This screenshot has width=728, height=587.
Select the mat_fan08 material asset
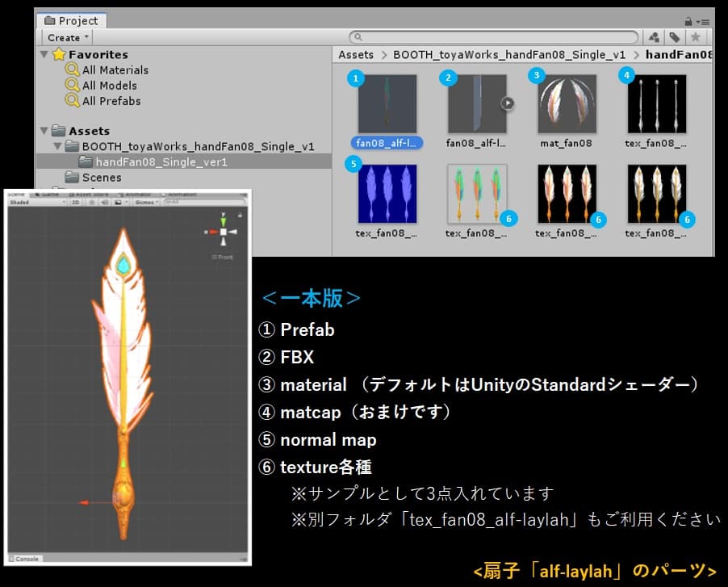pos(567,104)
